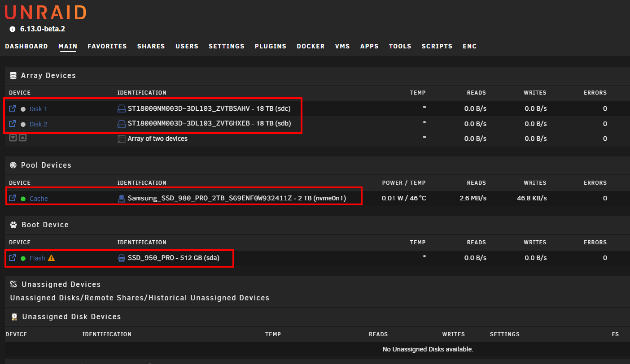
Task: Click the Pool Devices bullseye icon
Action: pyautogui.click(x=13, y=165)
